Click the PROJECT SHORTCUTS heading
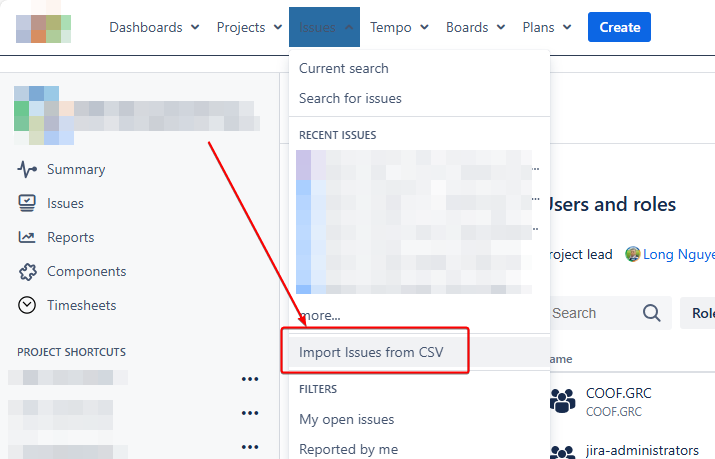Viewport: 715px width, 459px height. [72, 352]
